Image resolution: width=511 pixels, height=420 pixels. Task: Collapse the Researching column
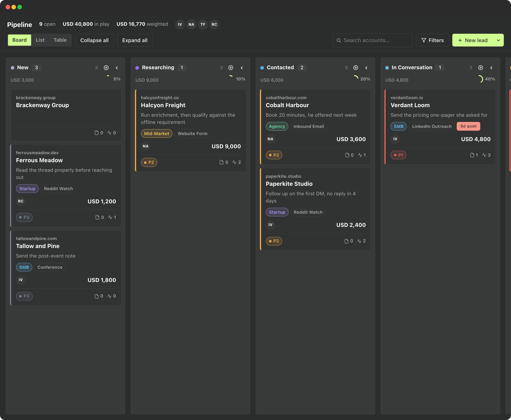[242, 68]
